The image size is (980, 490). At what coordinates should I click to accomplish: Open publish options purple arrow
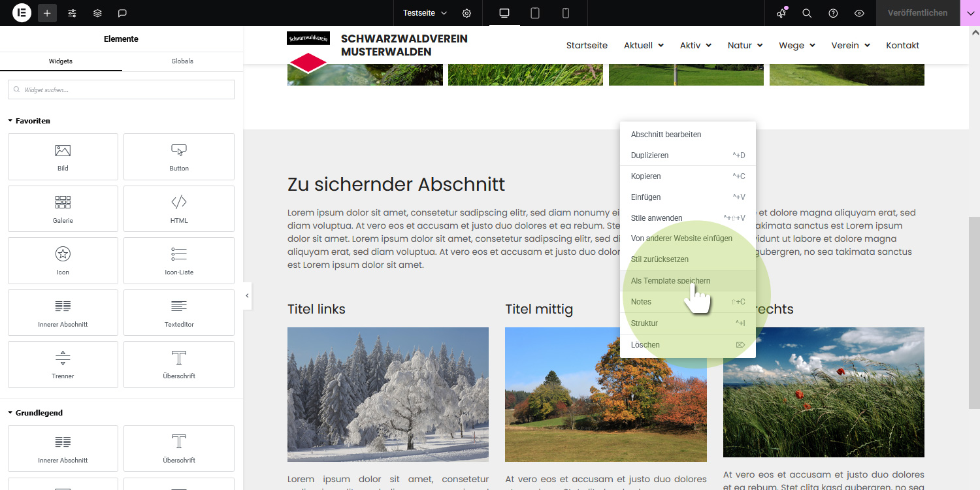pos(970,13)
